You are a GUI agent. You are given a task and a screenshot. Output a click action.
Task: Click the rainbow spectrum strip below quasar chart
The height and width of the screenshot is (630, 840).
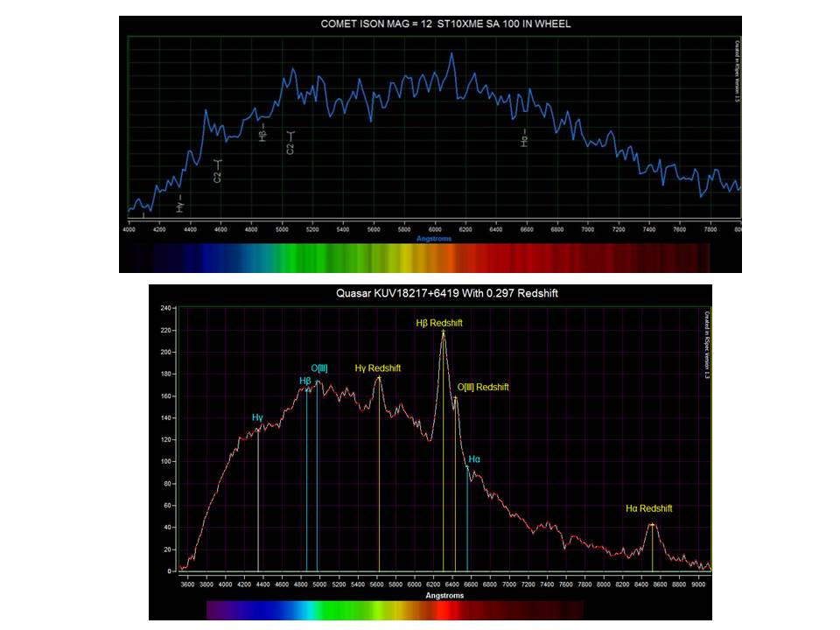pos(394,610)
